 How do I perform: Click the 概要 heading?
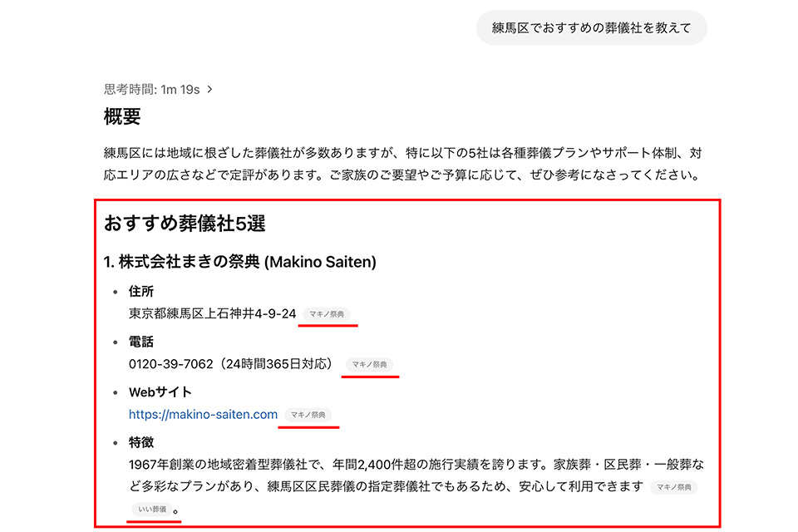[x=122, y=116]
